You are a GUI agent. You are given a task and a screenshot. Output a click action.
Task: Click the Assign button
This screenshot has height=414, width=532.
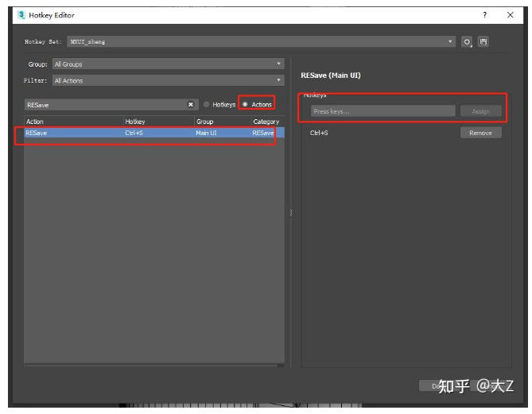[x=480, y=111]
